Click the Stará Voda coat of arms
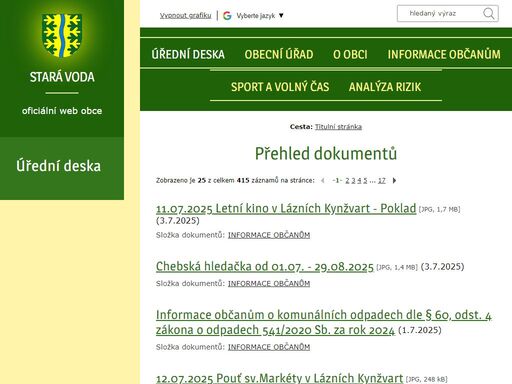Screen dimensions: 512x384 pos(62,35)
